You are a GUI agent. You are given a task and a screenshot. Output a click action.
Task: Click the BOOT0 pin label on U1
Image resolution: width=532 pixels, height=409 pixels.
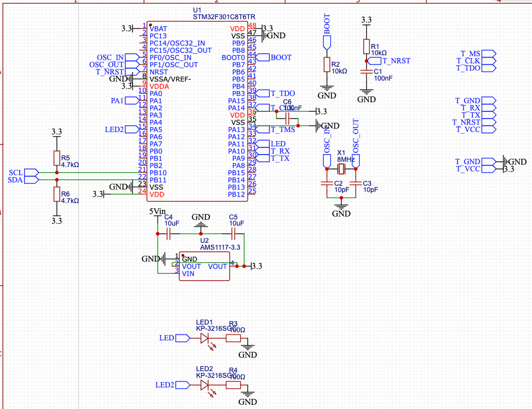[233, 58]
